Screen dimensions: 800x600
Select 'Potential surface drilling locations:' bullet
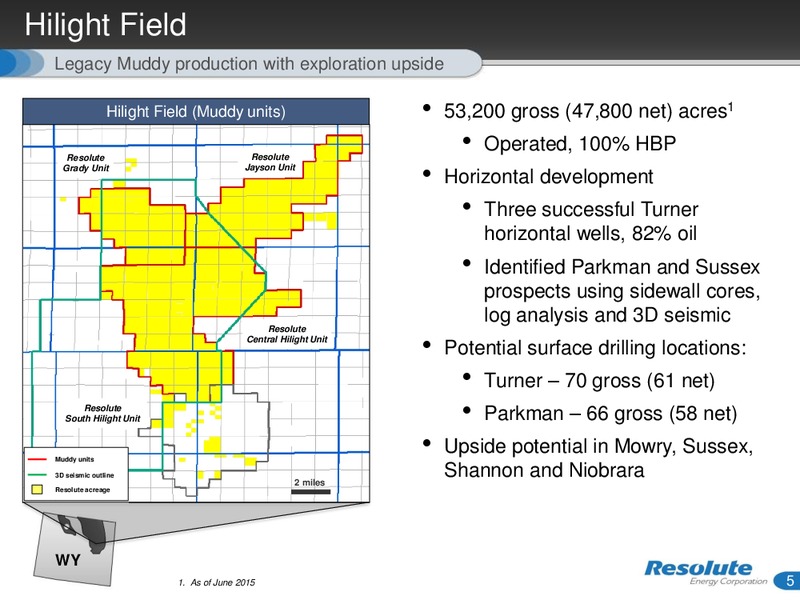(x=595, y=347)
